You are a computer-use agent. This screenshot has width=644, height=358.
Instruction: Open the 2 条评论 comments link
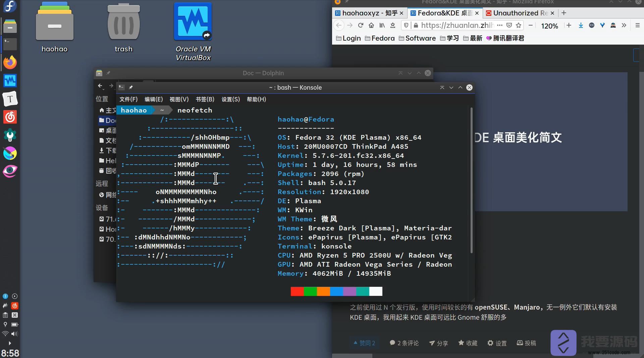(404, 343)
